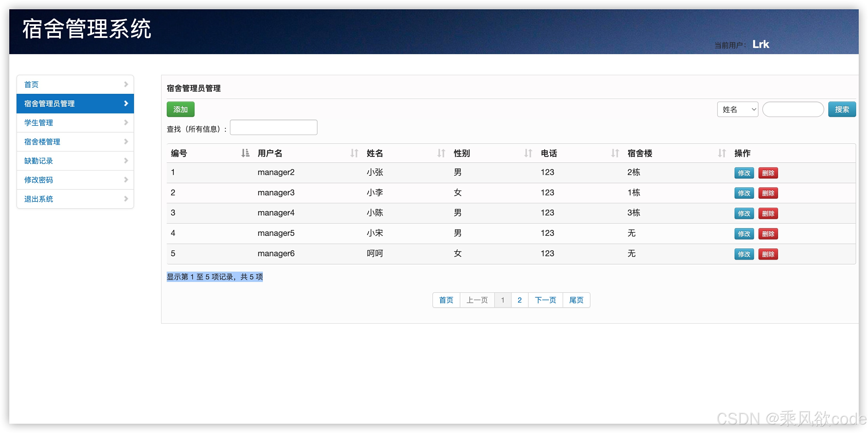868x433 pixels.
Task: Go to 首页 in the sidebar menu
Action: 31,85
